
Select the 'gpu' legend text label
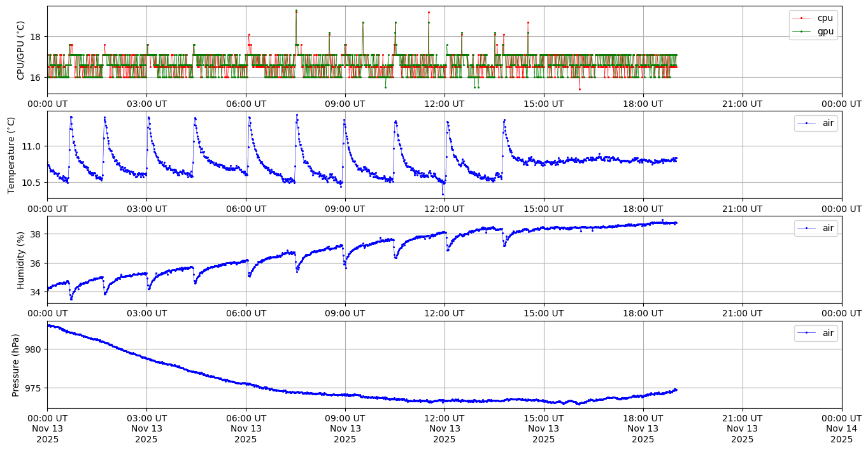click(825, 31)
